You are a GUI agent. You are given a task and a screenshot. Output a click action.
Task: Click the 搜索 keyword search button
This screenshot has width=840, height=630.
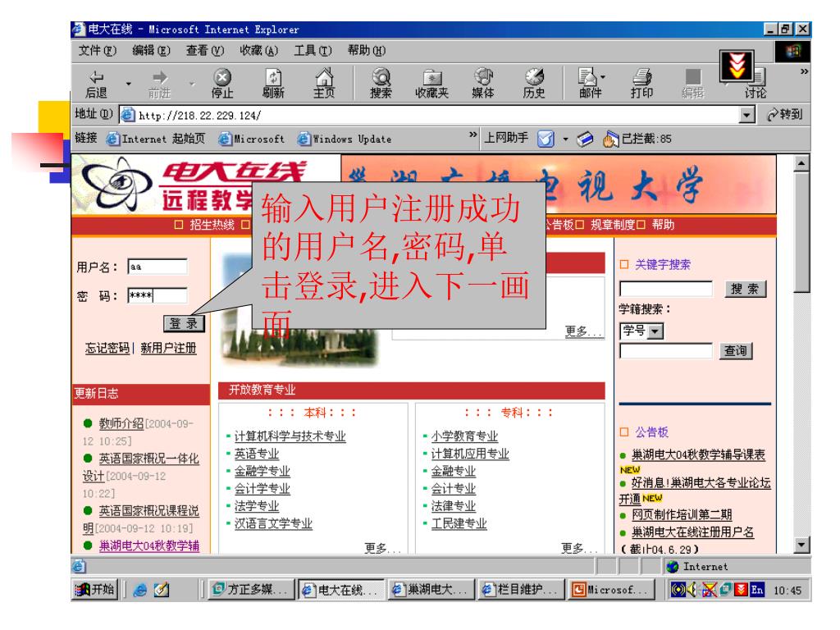click(x=745, y=290)
